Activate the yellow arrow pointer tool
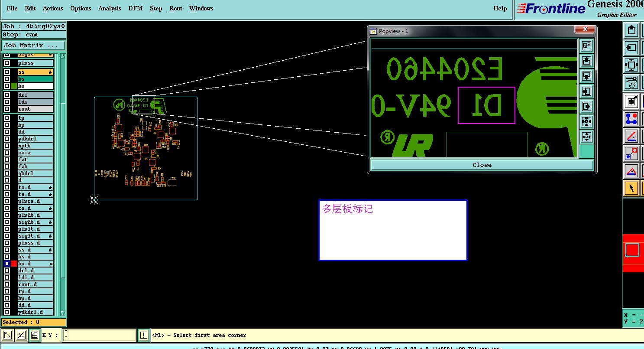644x349 pixels. (x=631, y=188)
